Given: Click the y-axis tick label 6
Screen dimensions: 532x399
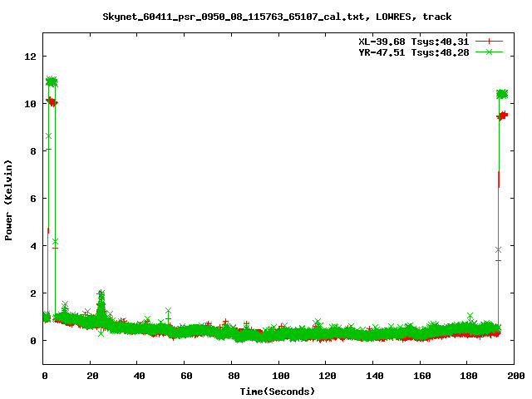Looking at the screenshot, I should tap(33, 199).
